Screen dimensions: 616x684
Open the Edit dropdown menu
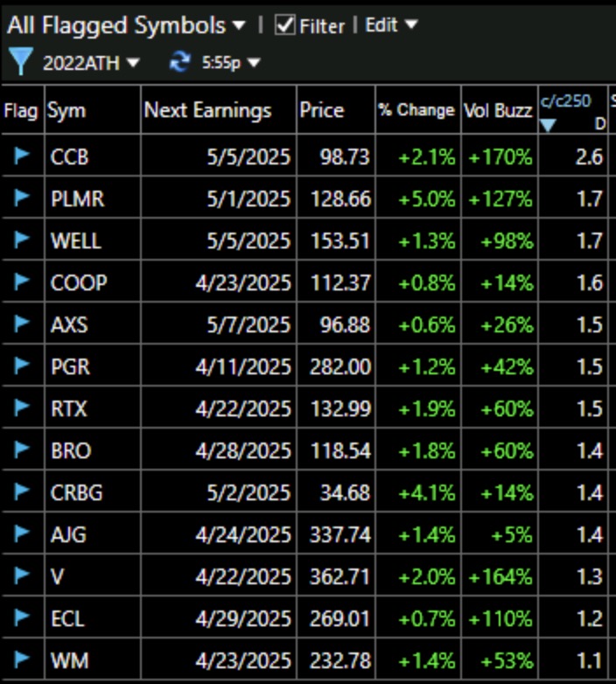391,24
